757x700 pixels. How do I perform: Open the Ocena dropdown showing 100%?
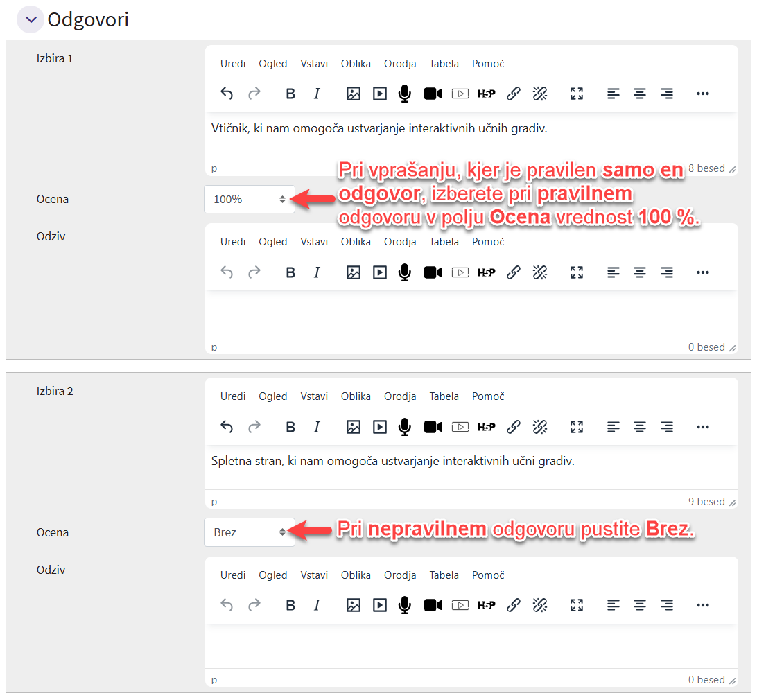250,200
